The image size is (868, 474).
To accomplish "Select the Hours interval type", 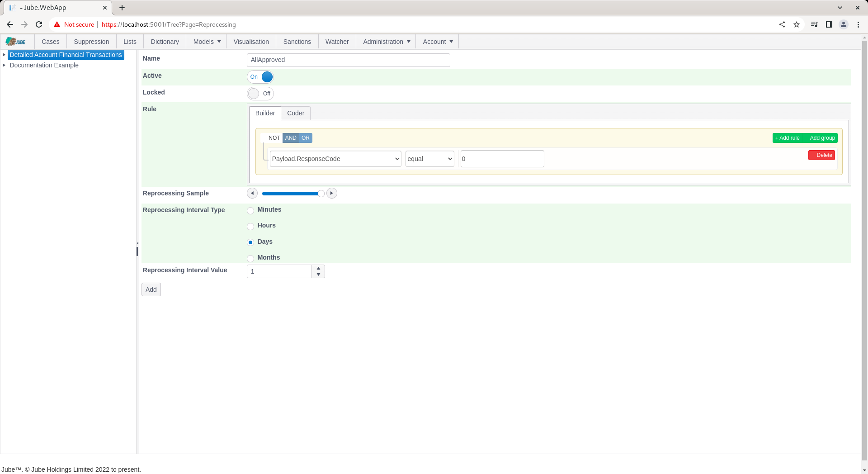I will point(250,227).
